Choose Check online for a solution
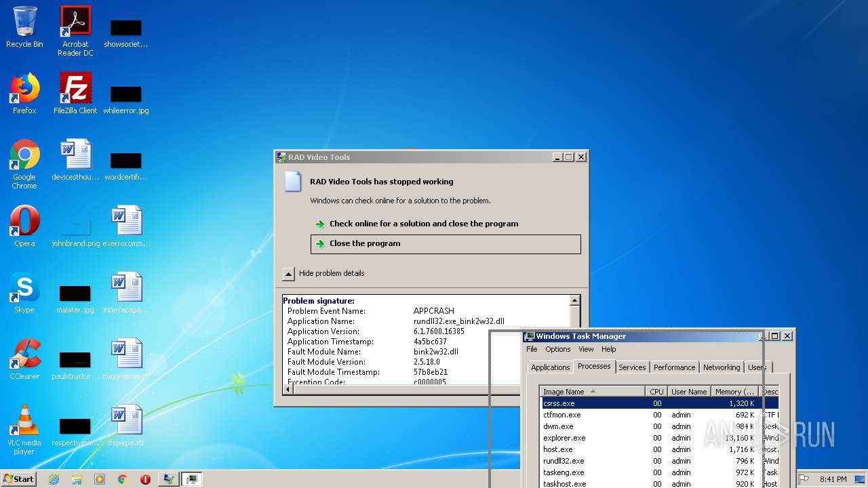This screenshot has width=868, height=488. pos(424,224)
